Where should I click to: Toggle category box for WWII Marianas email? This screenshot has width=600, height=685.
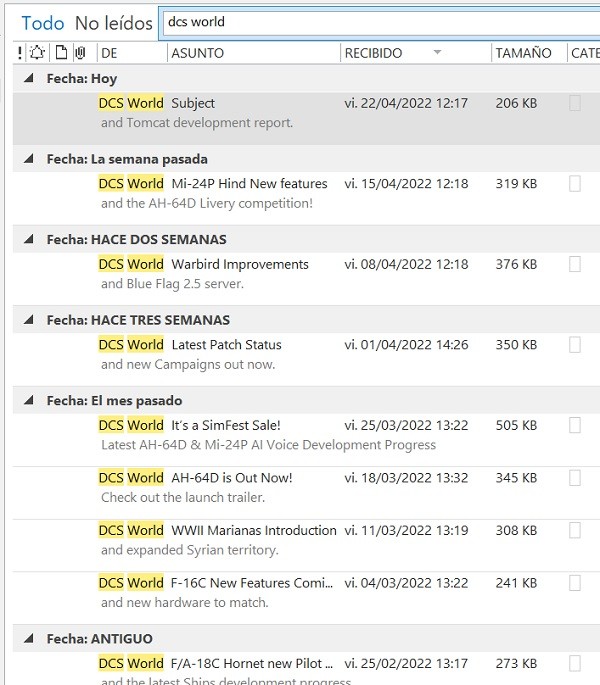coord(575,531)
